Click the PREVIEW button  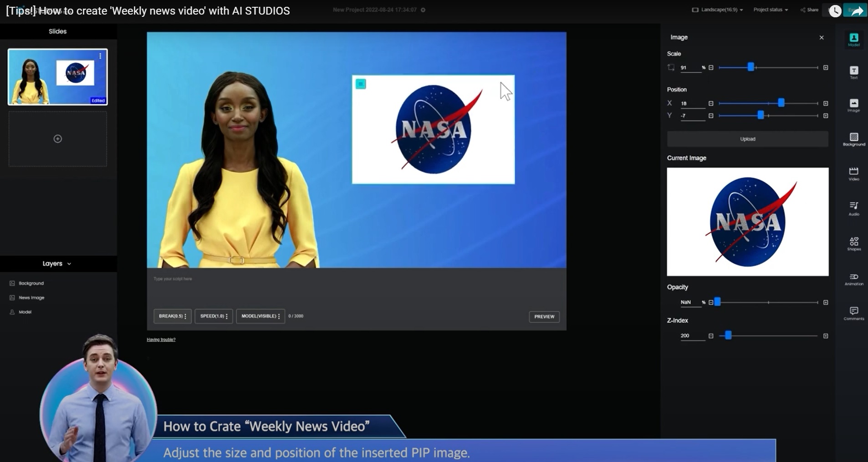point(544,317)
